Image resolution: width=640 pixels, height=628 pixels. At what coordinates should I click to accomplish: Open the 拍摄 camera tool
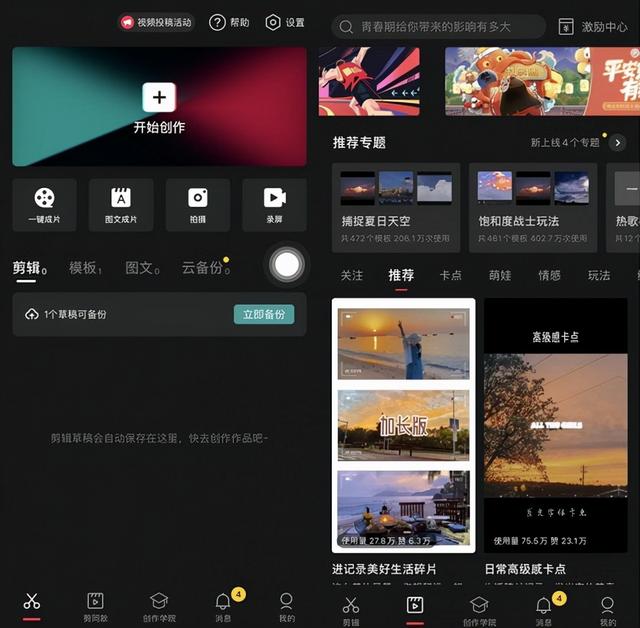click(x=198, y=205)
